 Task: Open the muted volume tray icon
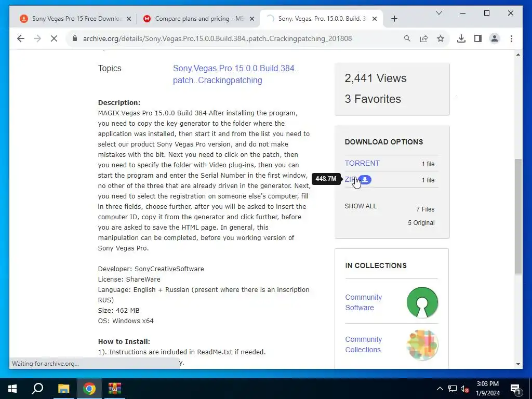tap(465, 389)
